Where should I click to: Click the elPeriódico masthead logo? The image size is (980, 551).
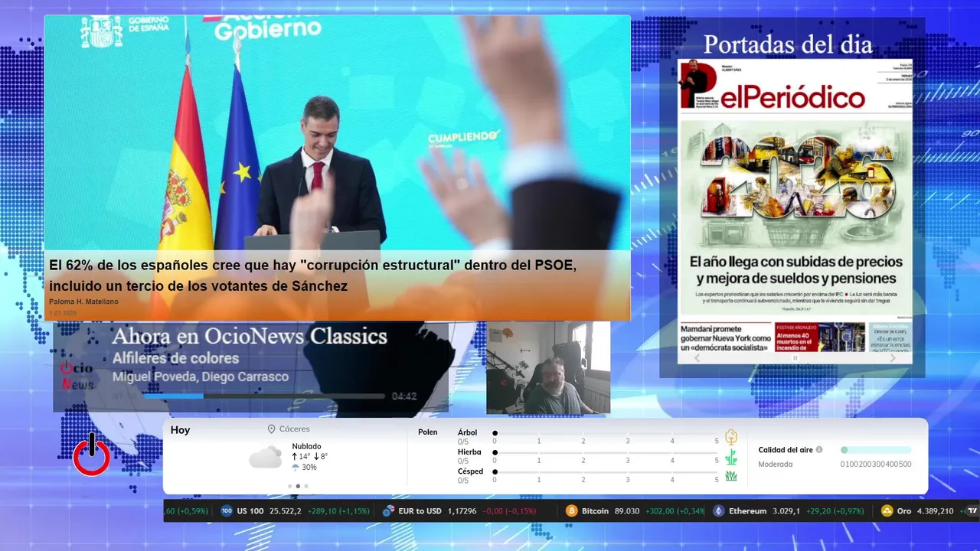(791, 98)
